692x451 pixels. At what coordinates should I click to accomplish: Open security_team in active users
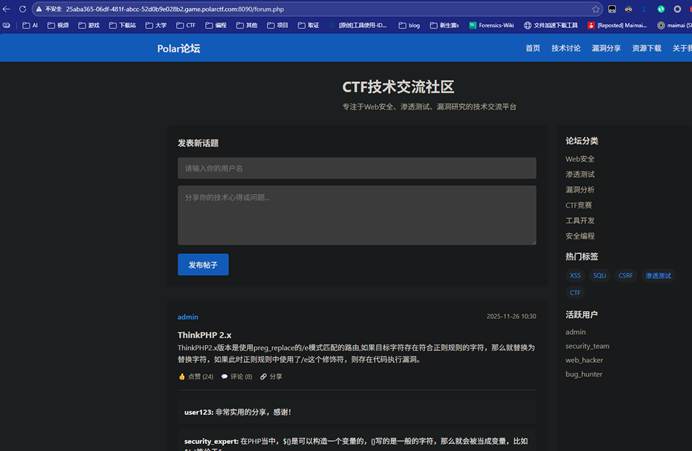pyautogui.click(x=587, y=346)
